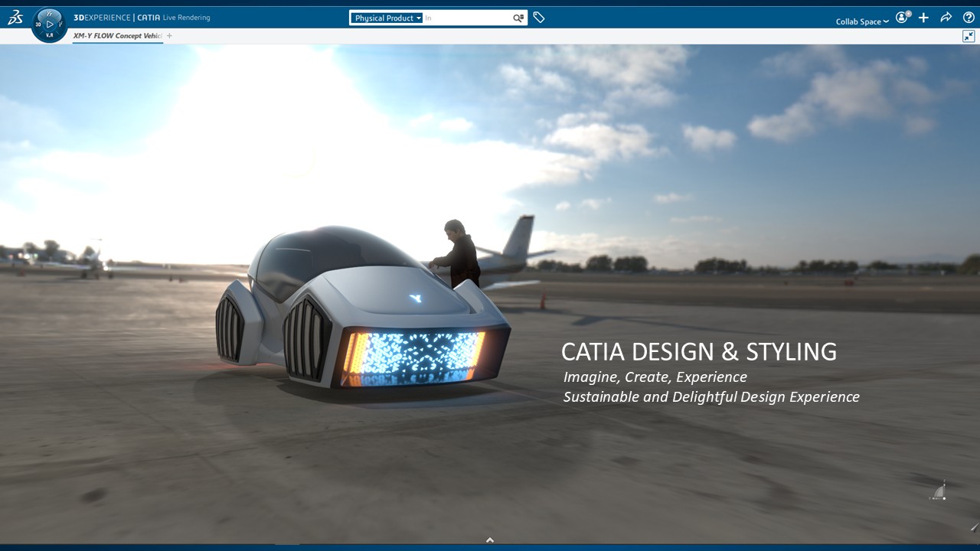
Task: Open the help question mark icon
Action: tap(969, 18)
